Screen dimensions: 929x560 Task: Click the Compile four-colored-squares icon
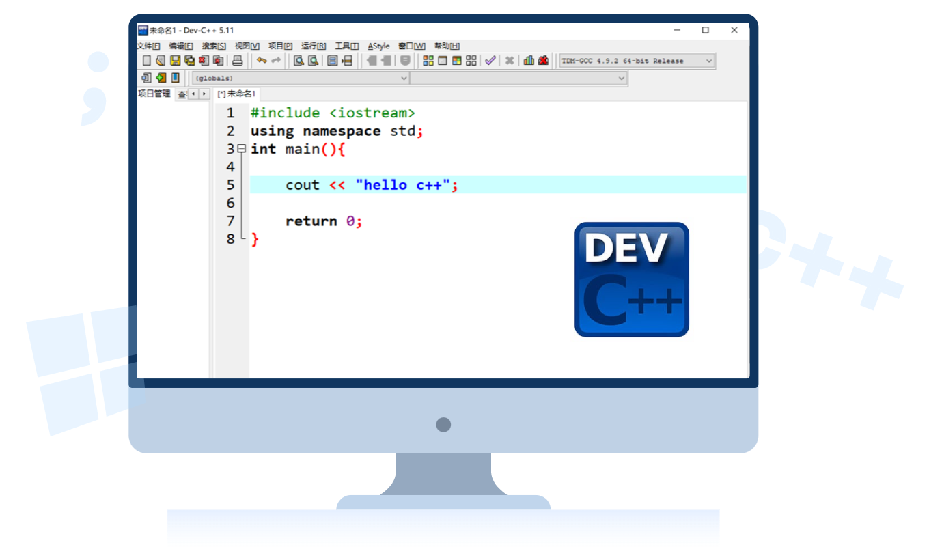(428, 61)
